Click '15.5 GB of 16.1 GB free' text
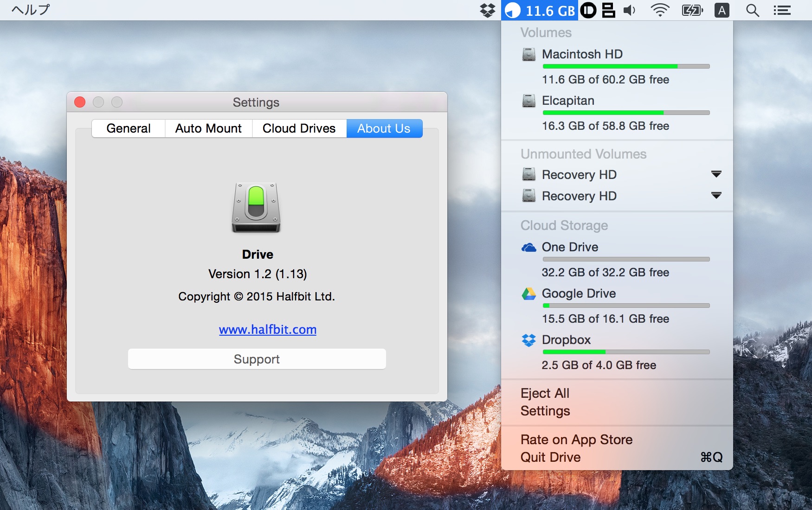 point(606,319)
